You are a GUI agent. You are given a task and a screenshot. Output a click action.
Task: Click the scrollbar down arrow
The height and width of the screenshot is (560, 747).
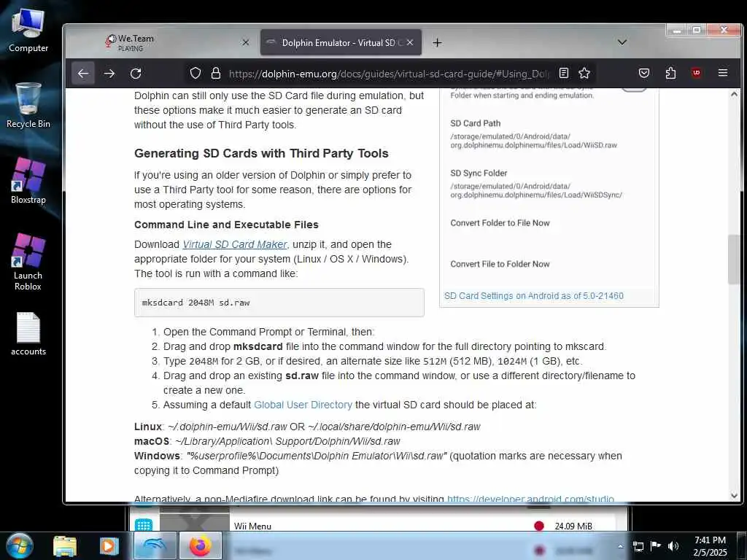pyautogui.click(x=734, y=496)
